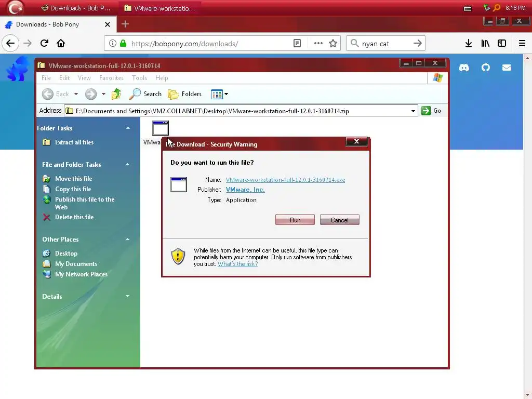532x399 pixels.
Task: Open a new Firefox tab
Action: 125,24
